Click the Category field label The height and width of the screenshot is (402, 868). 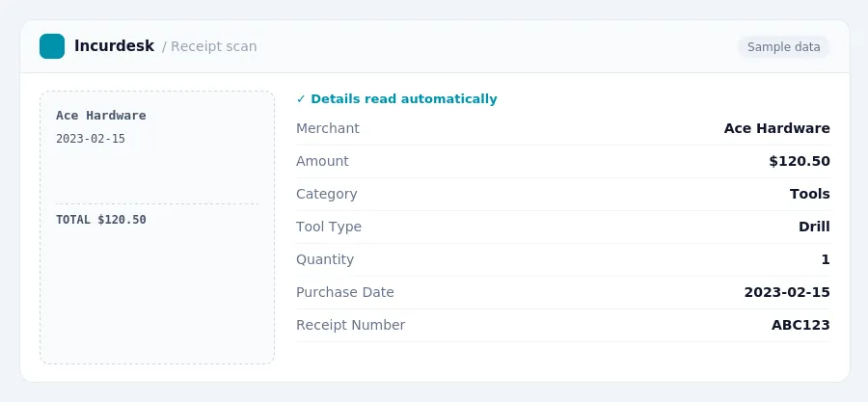pyautogui.click(x=327, y=194)
